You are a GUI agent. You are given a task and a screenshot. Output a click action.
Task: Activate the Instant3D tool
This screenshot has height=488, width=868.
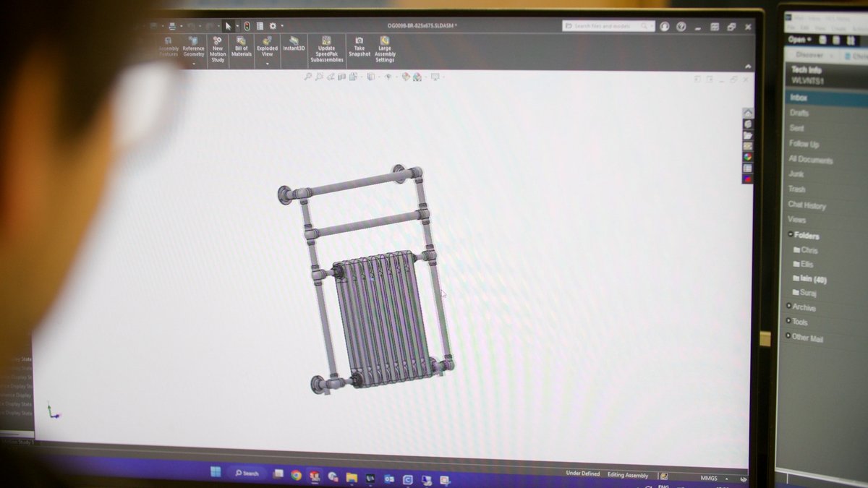pyautogui.click(x=295, y=43)
